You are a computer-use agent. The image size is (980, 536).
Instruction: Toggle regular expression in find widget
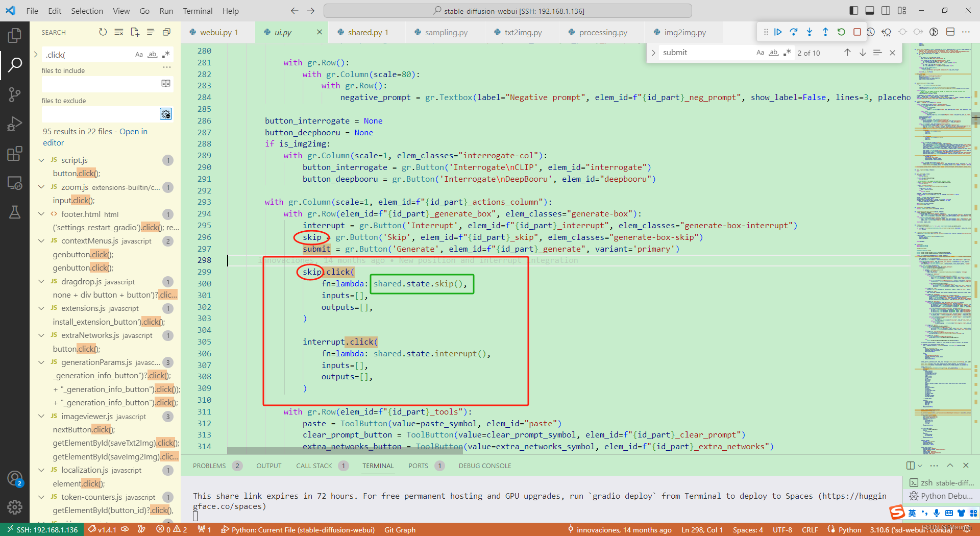(x=787, y=53)
